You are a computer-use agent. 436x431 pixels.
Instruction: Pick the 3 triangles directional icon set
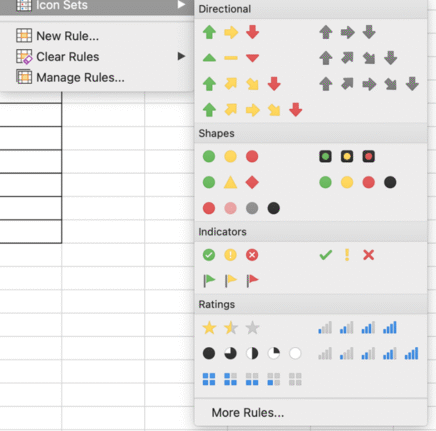click(x=231, y=58)
